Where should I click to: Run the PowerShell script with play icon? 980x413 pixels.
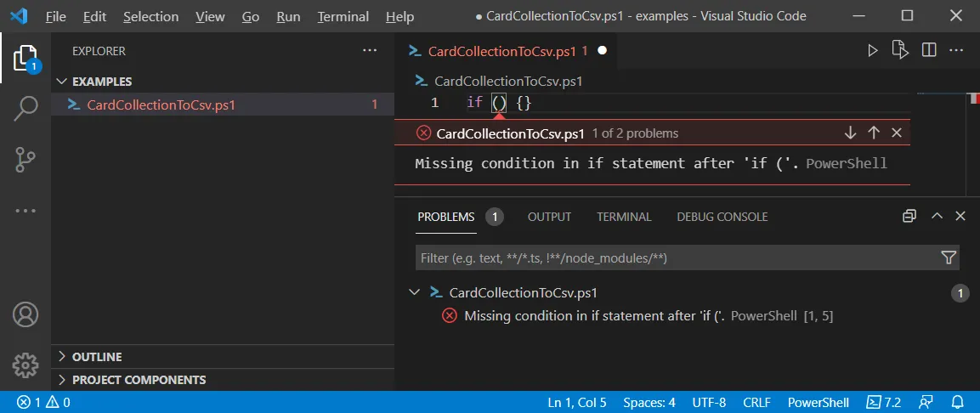(873, 51)
